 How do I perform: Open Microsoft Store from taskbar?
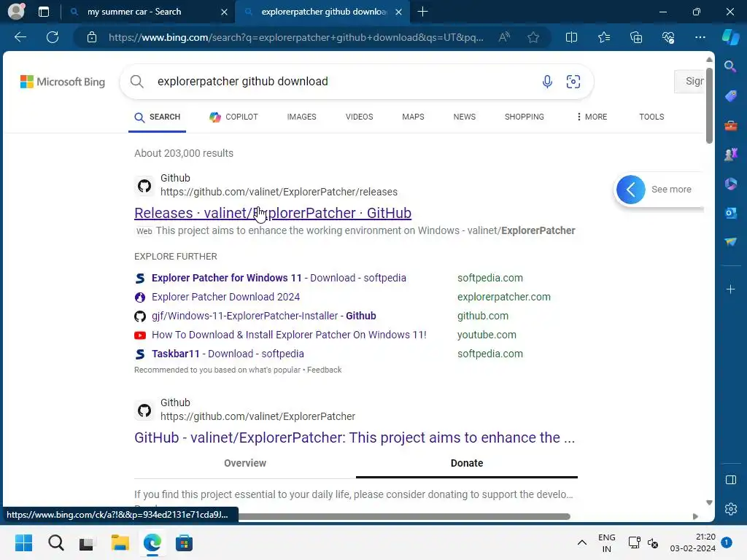(x=184, y=542)
